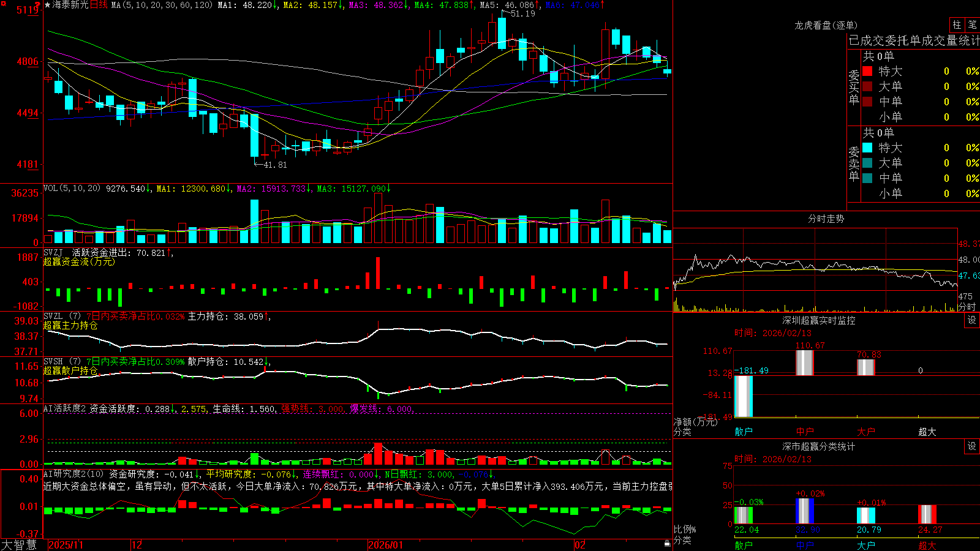
Task: Switch Dragon-Tiger panel to 柱 bar view
Action: coord(957,24)
